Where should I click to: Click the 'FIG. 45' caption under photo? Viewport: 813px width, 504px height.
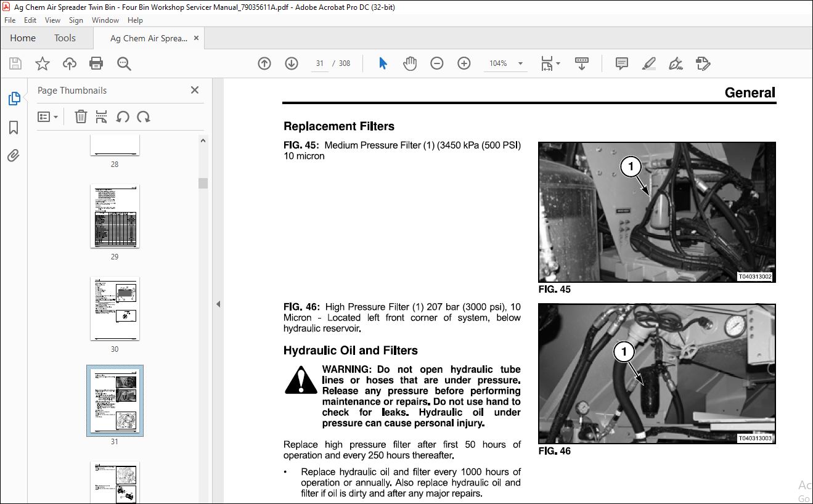coord(555,290)
